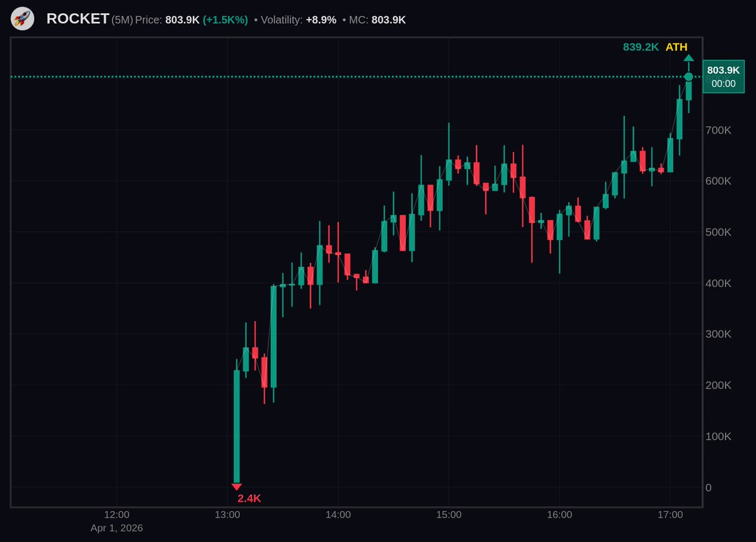Click the rocket emoji token avatar
Screen dimensions: 756x542
23,19
